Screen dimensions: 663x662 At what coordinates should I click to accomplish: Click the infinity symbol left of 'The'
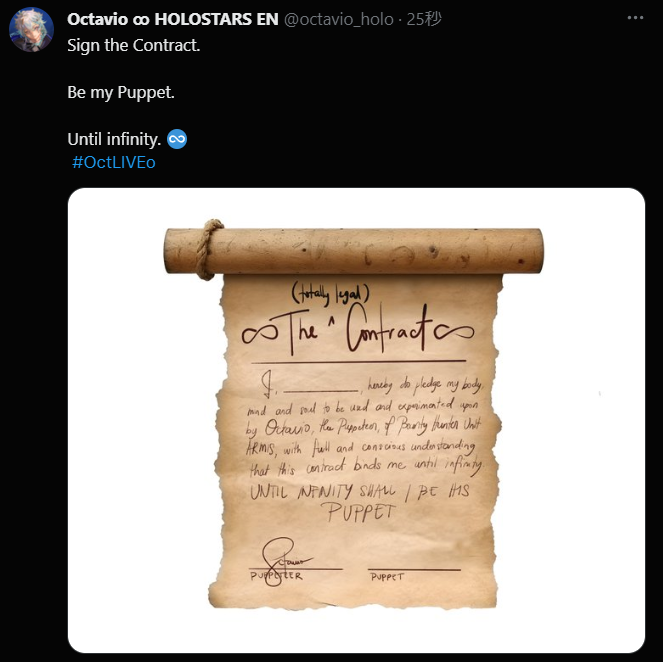click(260, 334)
